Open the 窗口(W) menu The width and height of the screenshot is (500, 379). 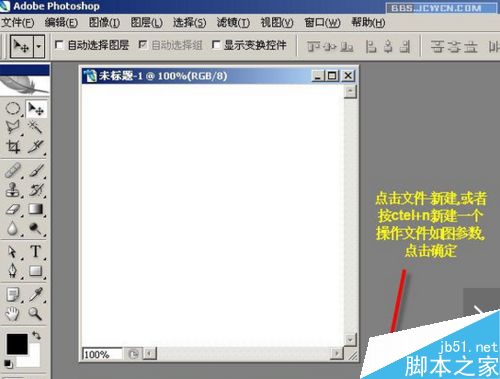coord(322,23)
